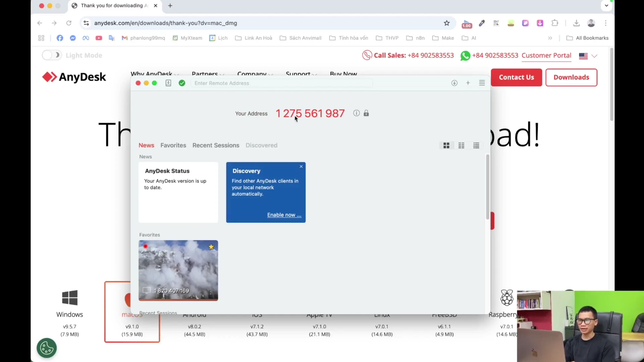This screenshot has height=362, width=644.
Task: Click the Enter Remote Address field
Action: 282,83
